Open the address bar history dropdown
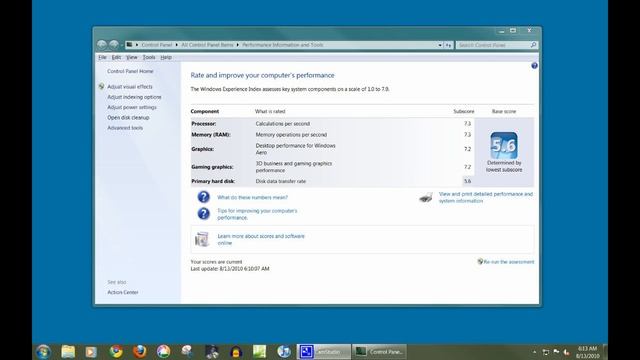 [440, 45]
